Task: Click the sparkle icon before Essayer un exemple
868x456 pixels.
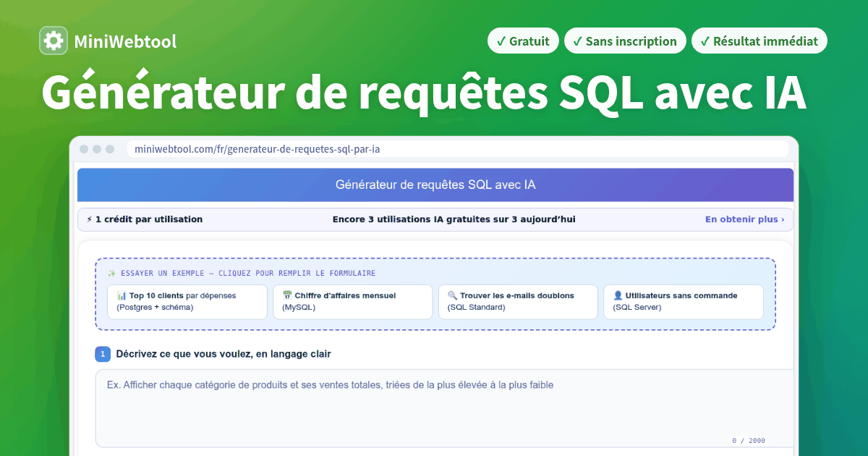Action: click(112, 274)
